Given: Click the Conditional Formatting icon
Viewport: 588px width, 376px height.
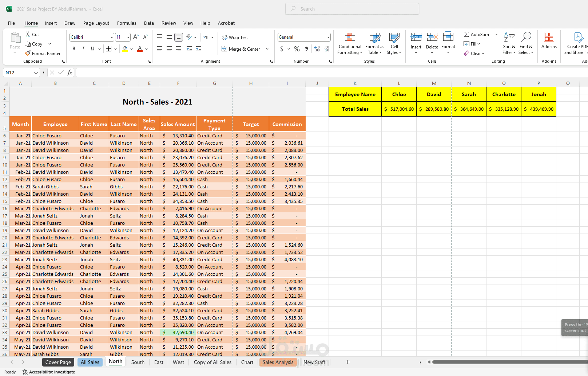Looking at the screenshot, I should 350,37.
